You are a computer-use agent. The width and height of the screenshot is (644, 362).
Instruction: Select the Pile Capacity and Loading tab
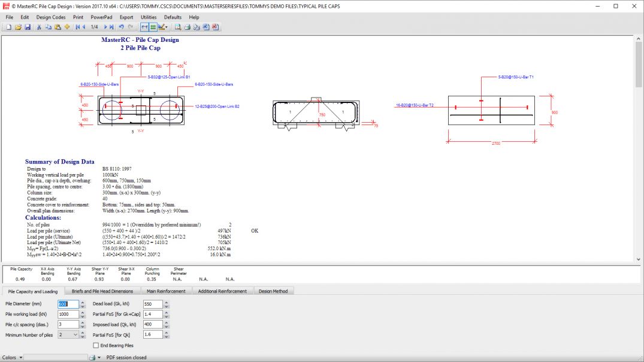(x=33, y=291)
